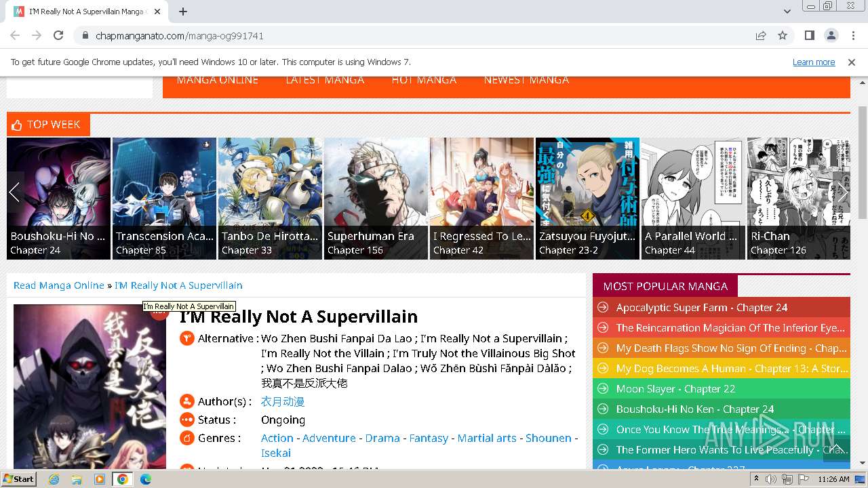
Task: Open Zatsuyou Fuyojutsushi cover
Action: pyautogui.click(x=587, y=199)
